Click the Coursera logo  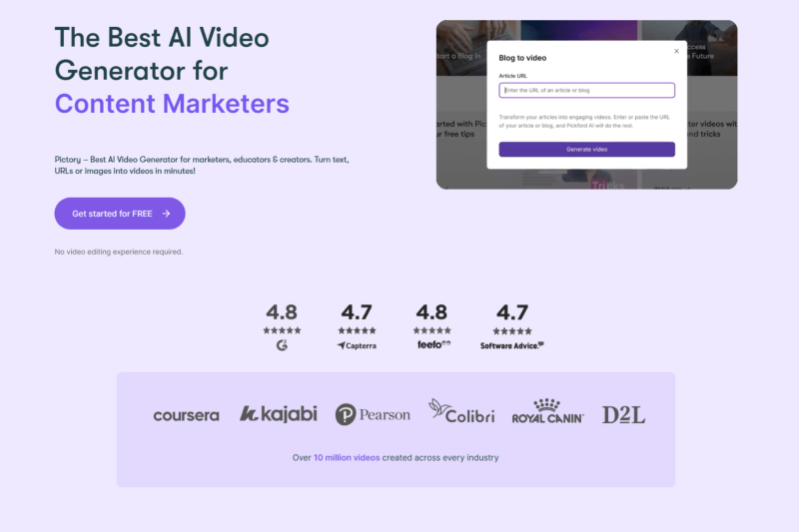click(x=187, y=415)
